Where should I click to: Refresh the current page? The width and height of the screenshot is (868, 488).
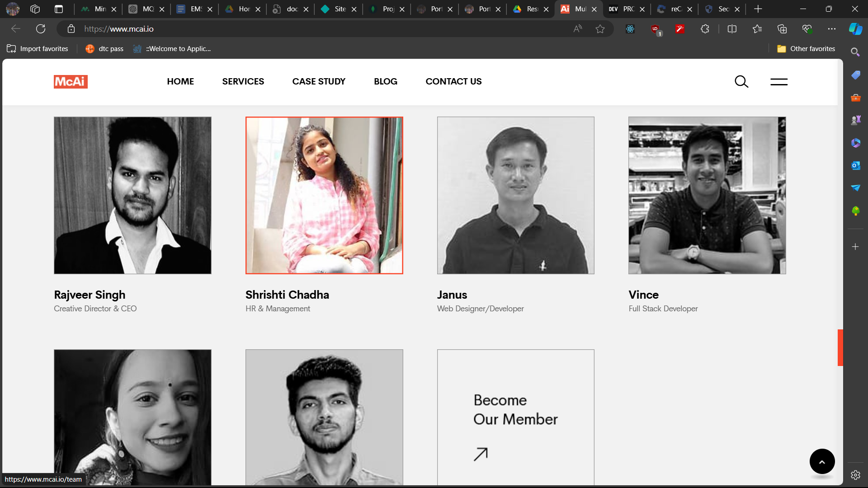tap(41, 29)
